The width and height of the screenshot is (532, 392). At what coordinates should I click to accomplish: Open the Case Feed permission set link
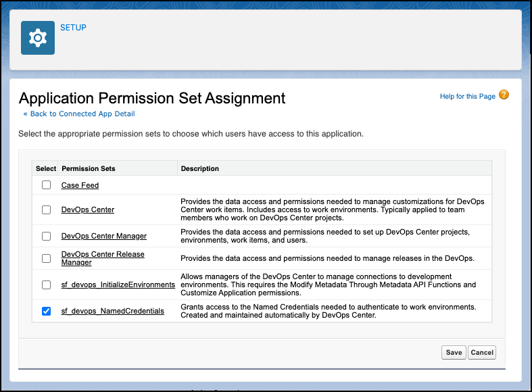(80, 185)
